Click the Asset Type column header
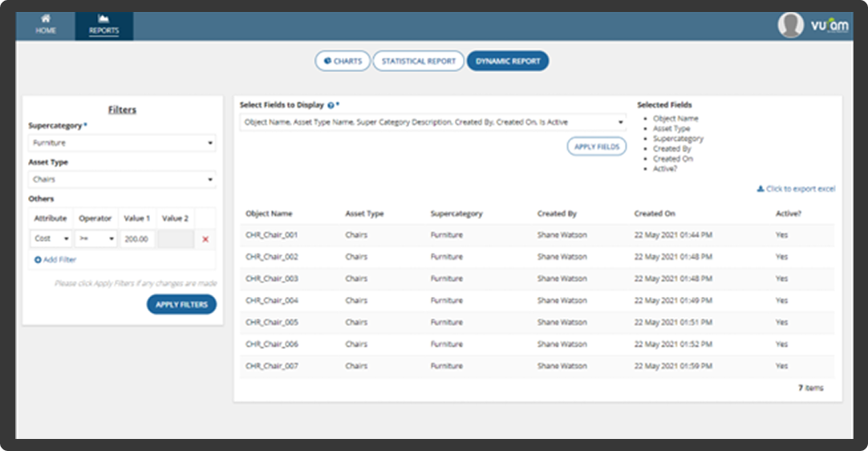 pos(364,214)
